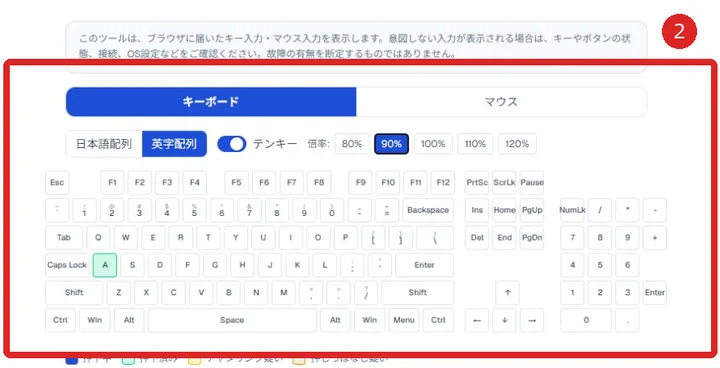
Task: Click the PgUp key
Action: tap(532, 210)
